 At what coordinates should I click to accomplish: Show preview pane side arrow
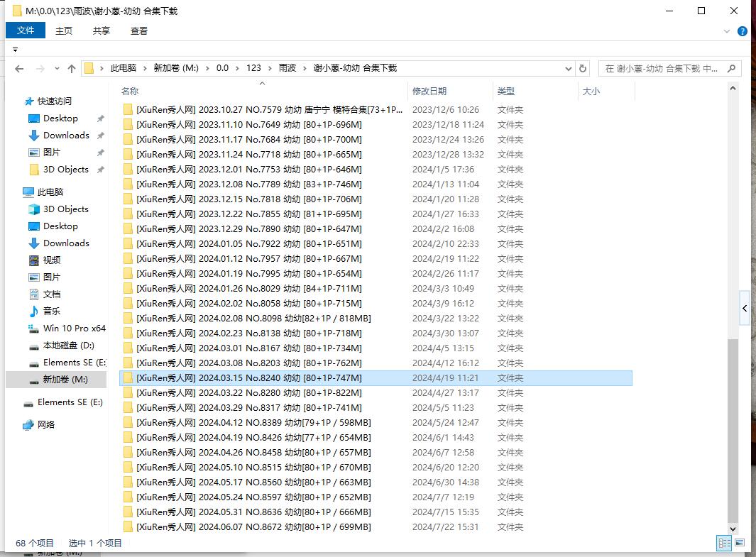[x=745, y=309]
